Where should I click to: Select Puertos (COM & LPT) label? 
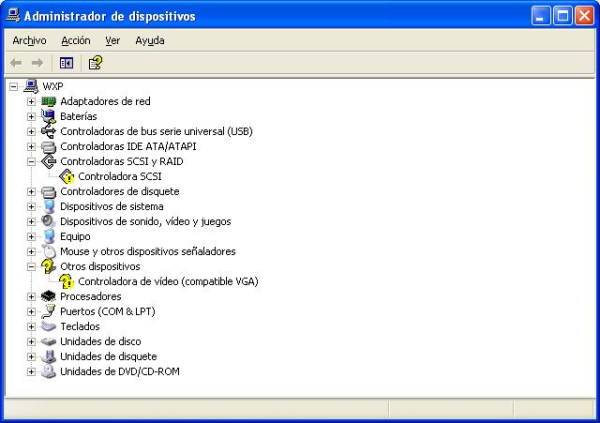click(x=108, y=311)
